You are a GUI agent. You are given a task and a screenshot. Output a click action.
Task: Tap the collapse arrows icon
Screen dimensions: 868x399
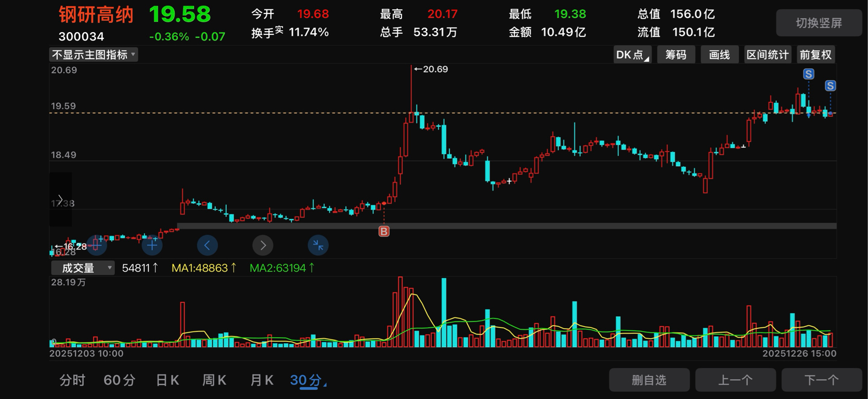tap(318, 245)
